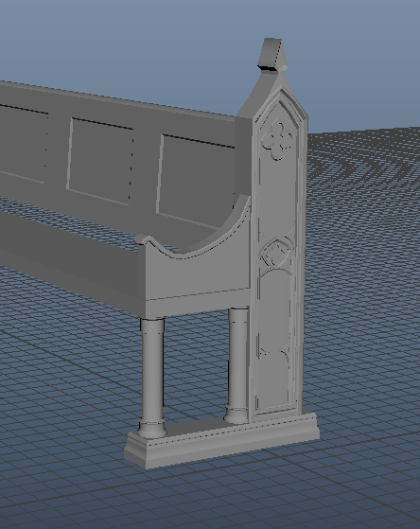Click the quatrefoil carving on the end panel

pos(277,140)
